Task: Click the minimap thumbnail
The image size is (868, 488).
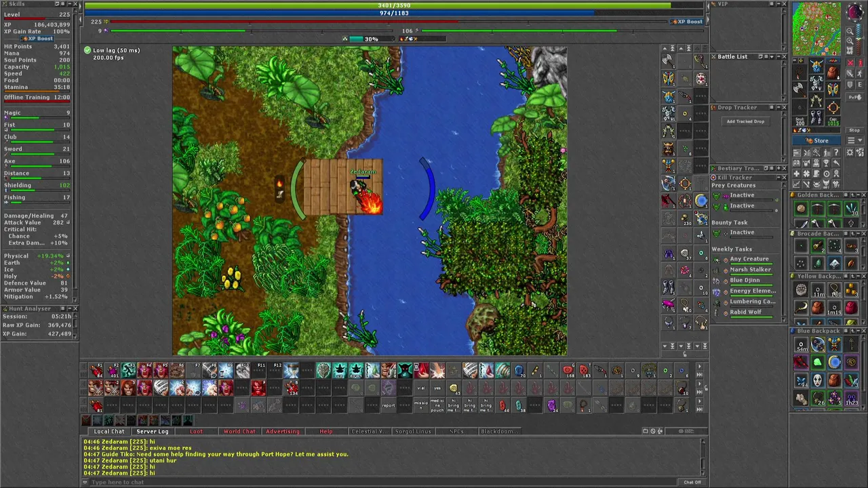Action: click(817, 28)
